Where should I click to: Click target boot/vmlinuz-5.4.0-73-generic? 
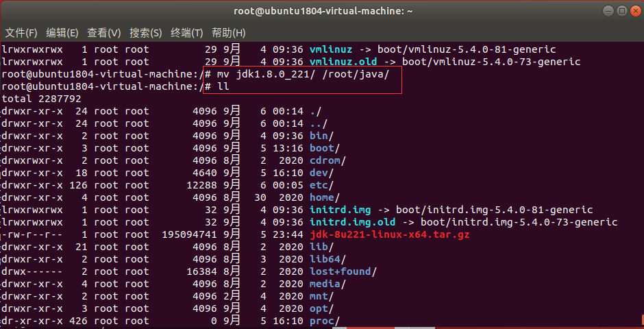coord(491,62)
